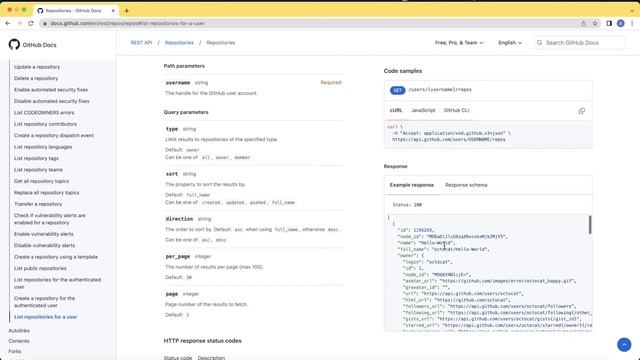640x360 pixels.
Task: Open Create a repository using a template
Action: tap(56, 257)
